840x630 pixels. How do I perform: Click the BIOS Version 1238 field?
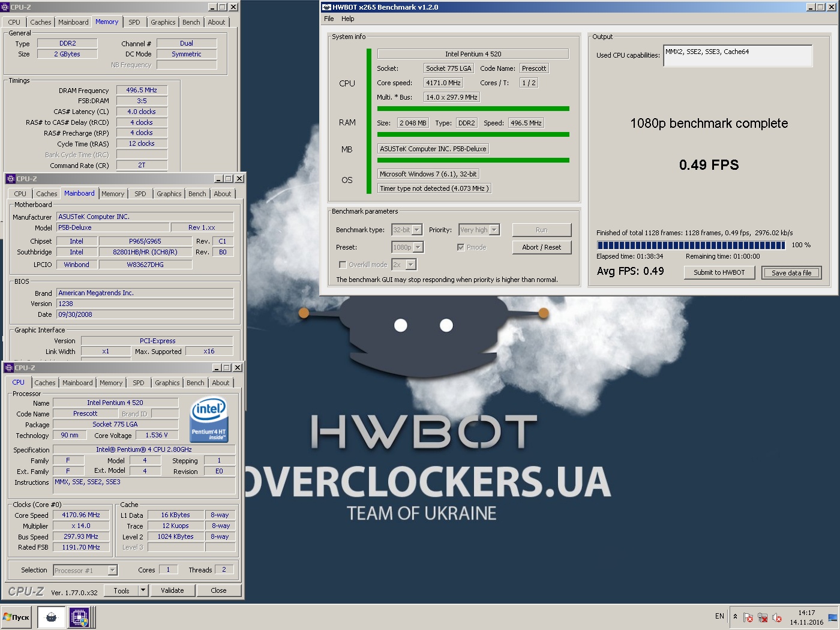point(145,304)
